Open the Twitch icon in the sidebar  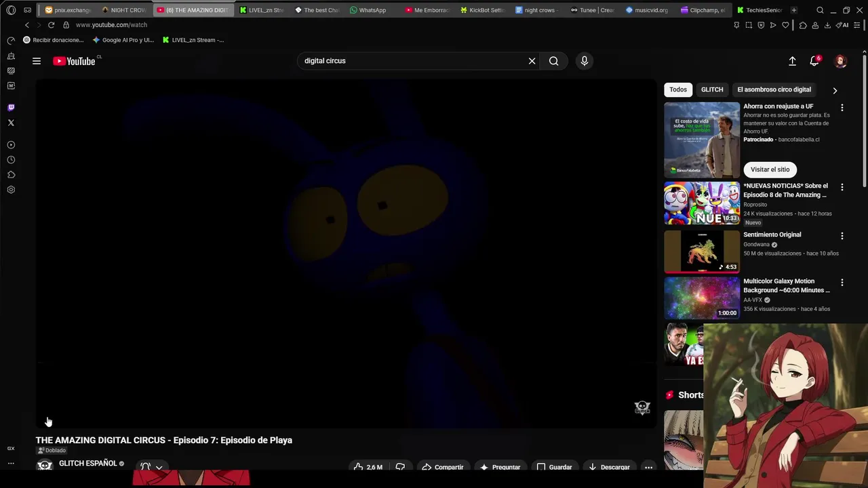point(11,107)
